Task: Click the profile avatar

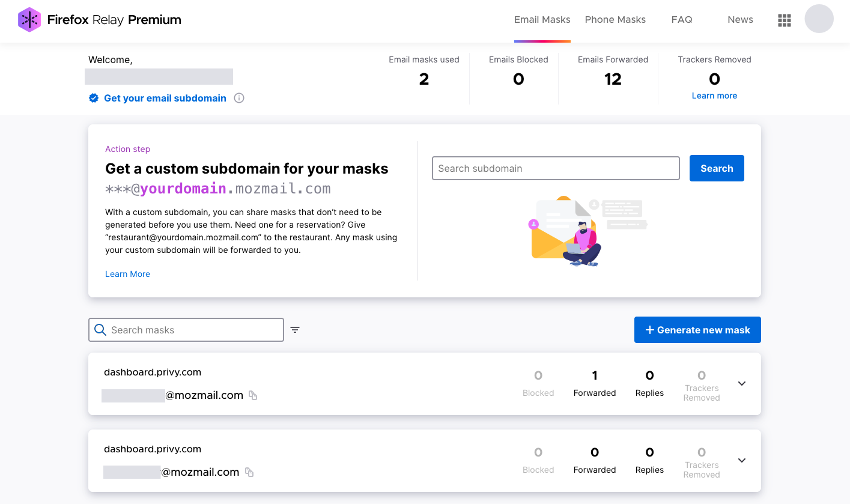Action: 818,19
